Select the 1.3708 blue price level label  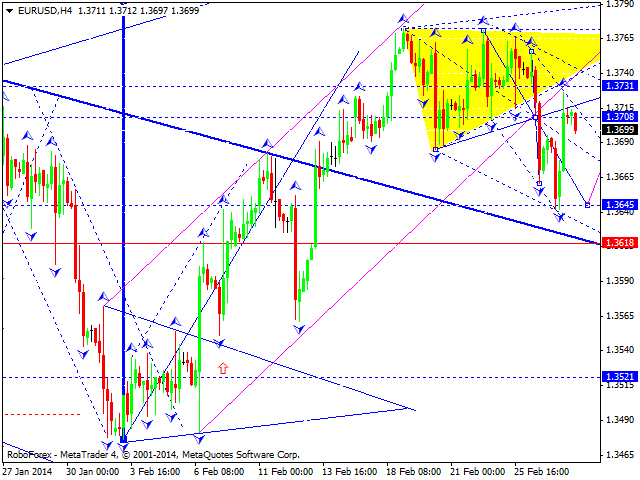pos(620,117)
